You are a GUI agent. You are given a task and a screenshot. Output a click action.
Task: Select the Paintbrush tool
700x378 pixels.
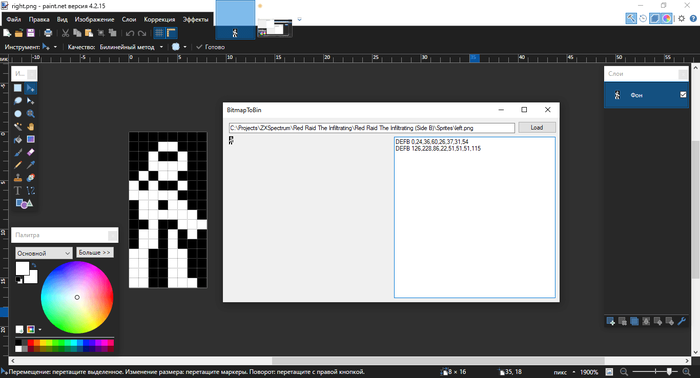point(18,153)
